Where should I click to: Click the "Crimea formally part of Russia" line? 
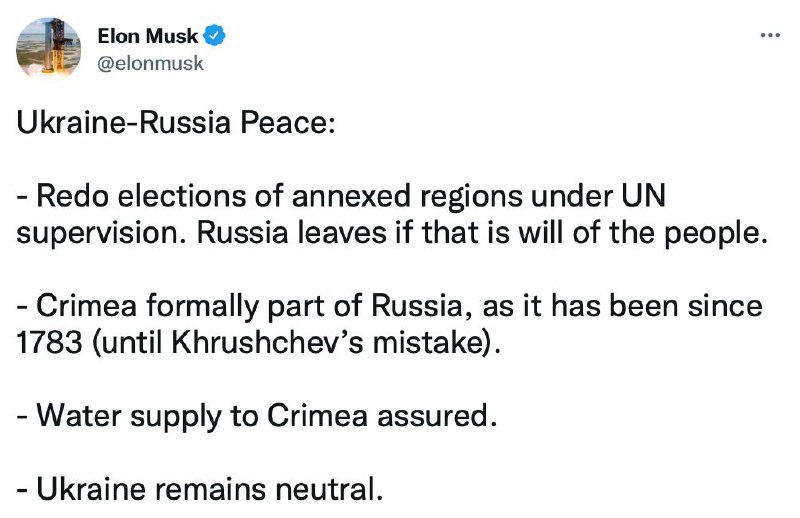[x=389, y=306]
